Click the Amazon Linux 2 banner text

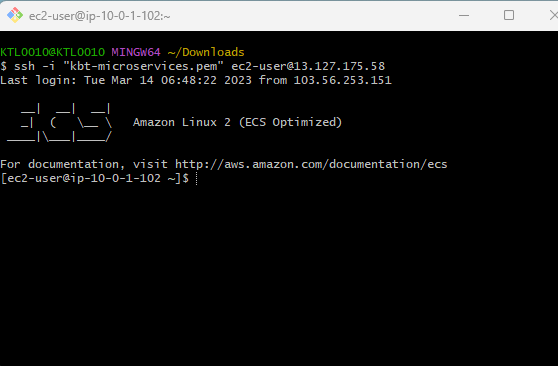pyautogui.click(x=237, y=122)
